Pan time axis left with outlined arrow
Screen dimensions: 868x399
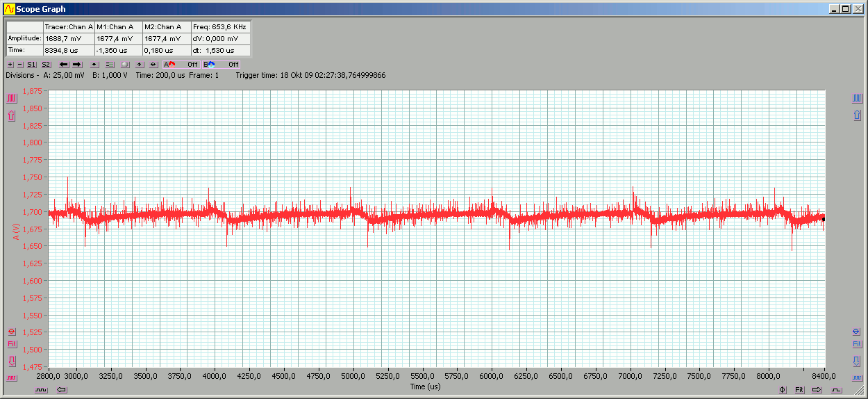point(61,390)
